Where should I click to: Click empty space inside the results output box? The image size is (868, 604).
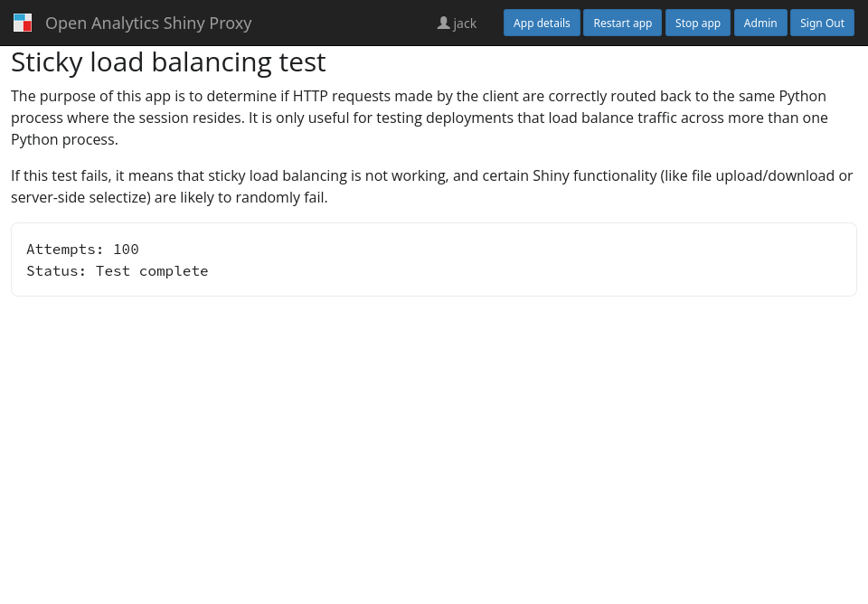pyautogui.click(x=542, y=260)
